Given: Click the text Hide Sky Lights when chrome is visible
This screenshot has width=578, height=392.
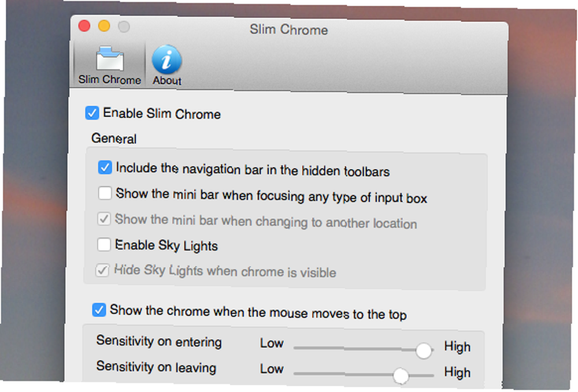Looking at the screenshot, I should 225,271.
